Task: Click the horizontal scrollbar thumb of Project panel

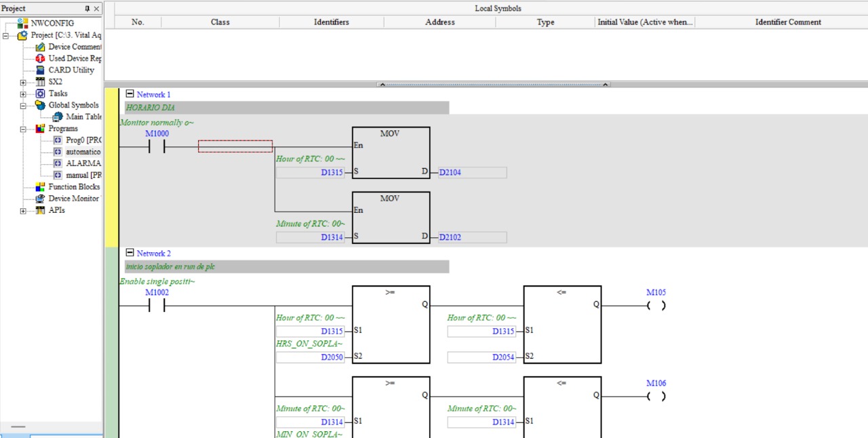Action: point(17,427)
